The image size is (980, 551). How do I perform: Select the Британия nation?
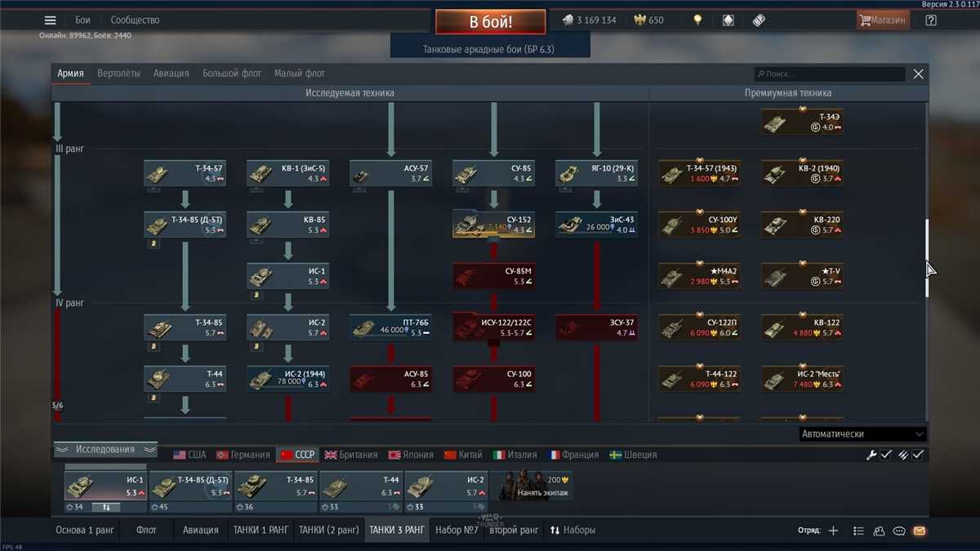pyautogui.click(x=351, y=455)
